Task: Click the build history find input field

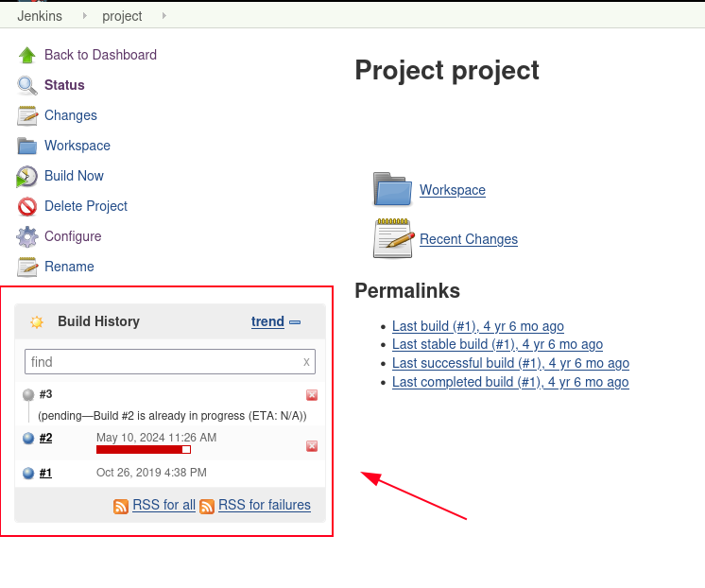Action: (165, 362)
